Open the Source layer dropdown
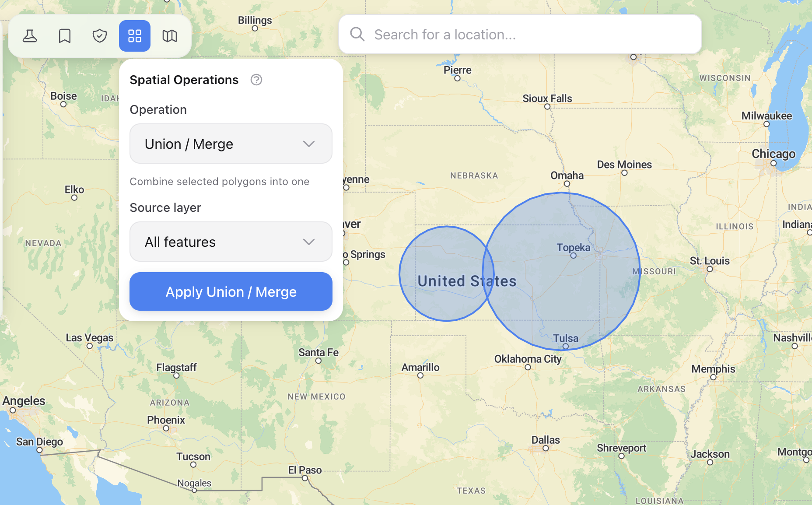Image resolution: width=812 pixels, height=505 pixels. (x=231, y=242)
